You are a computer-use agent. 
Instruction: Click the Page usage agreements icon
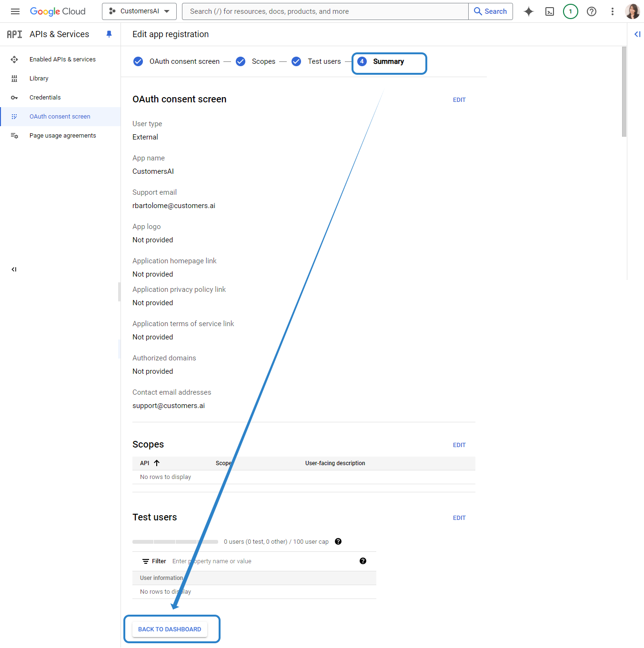(14, 136)
